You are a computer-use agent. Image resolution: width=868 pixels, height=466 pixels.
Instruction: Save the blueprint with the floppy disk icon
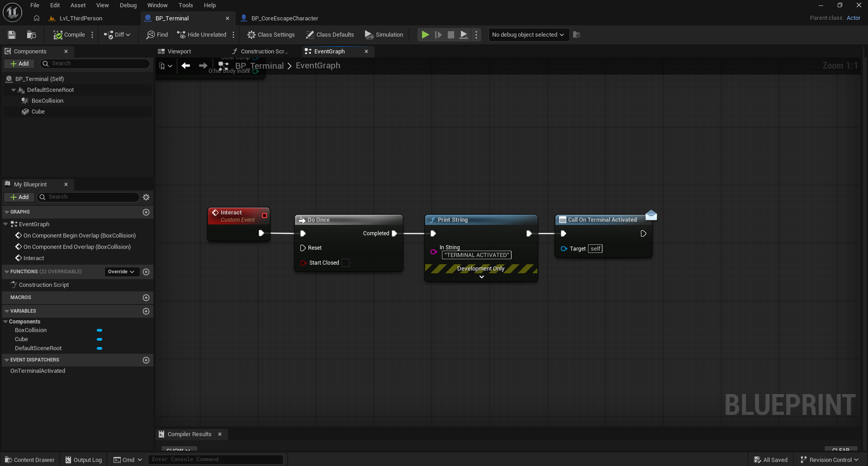[x=12, y=35]
